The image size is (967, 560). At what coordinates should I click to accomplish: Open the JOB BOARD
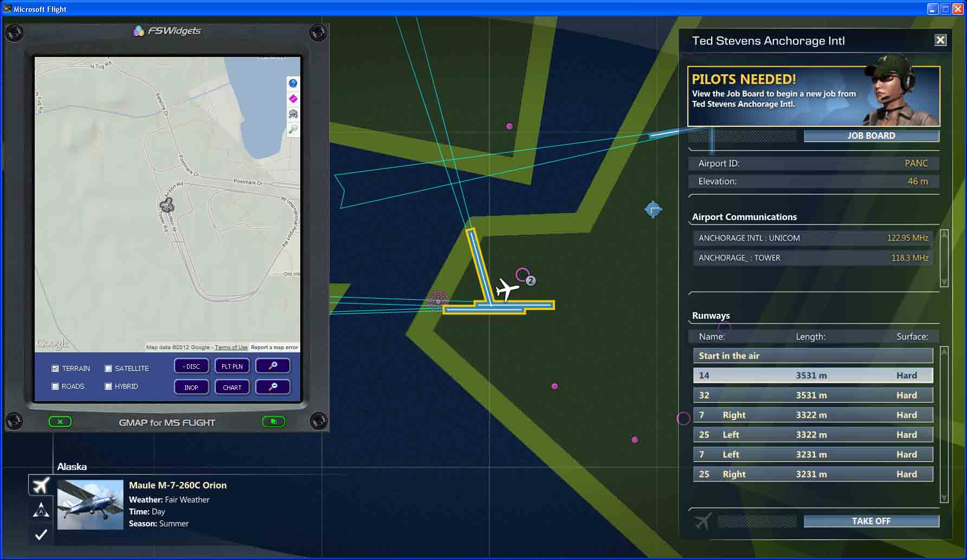(x=871, y=136)
